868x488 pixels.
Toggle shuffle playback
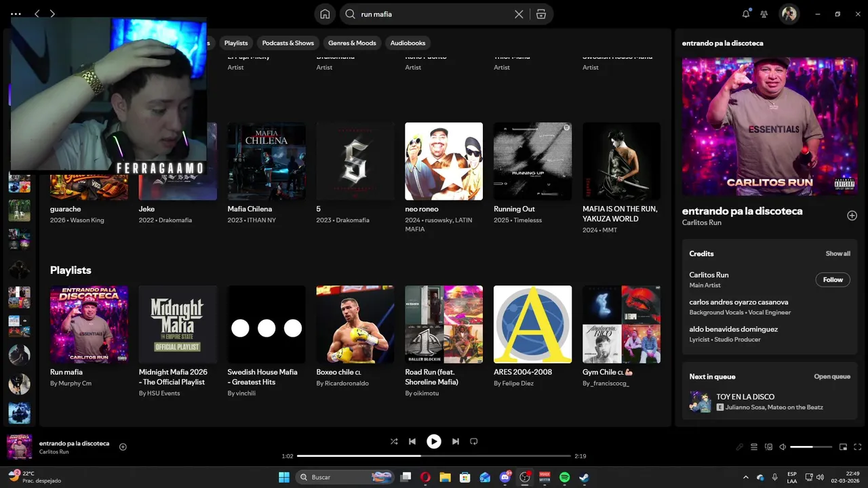pos(394,441)
